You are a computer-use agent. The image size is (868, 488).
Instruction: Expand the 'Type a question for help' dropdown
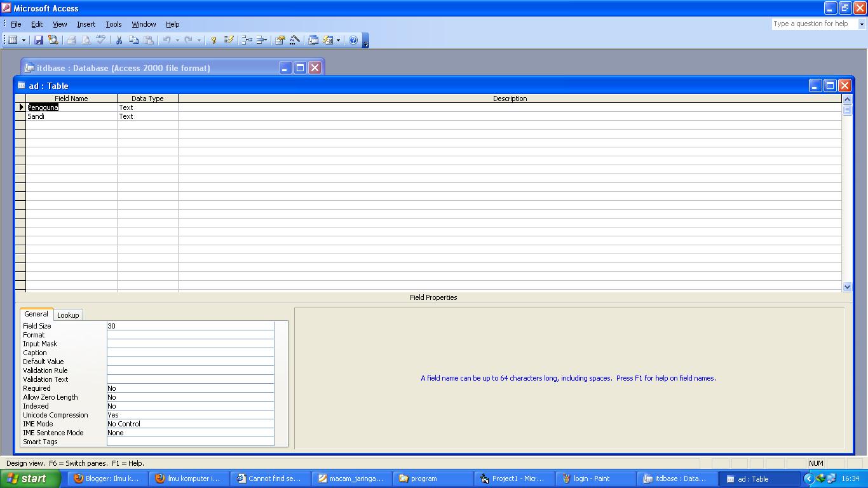coord(862,24)
